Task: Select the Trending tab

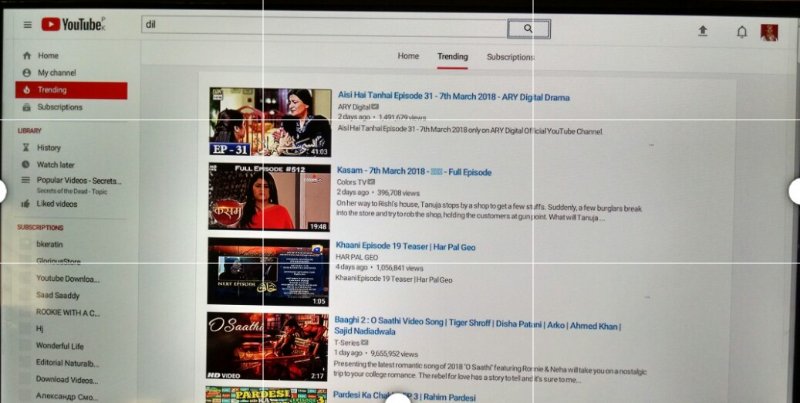Action: [453, 57]
